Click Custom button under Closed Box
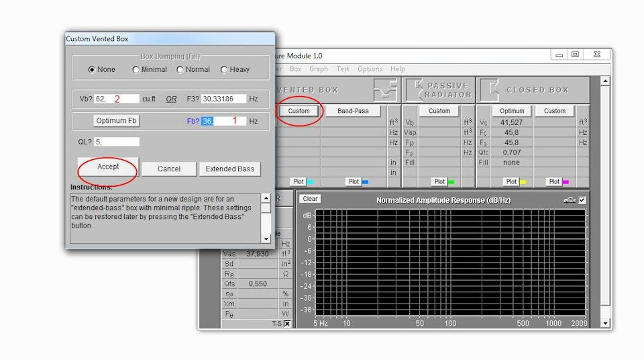The height and width of the screenshot is (360, 644). click(x=555, y=111)
